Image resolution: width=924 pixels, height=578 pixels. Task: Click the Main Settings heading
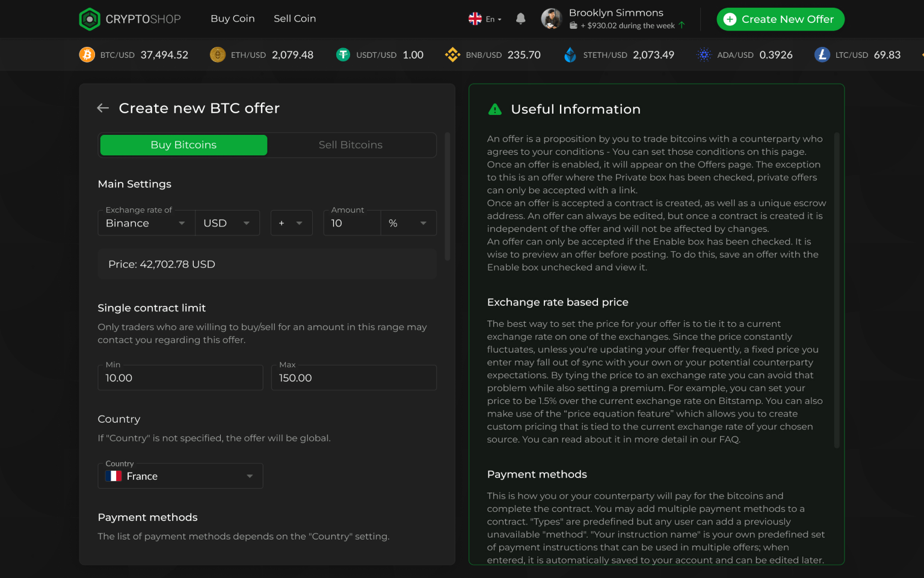[x=135, y=184]
